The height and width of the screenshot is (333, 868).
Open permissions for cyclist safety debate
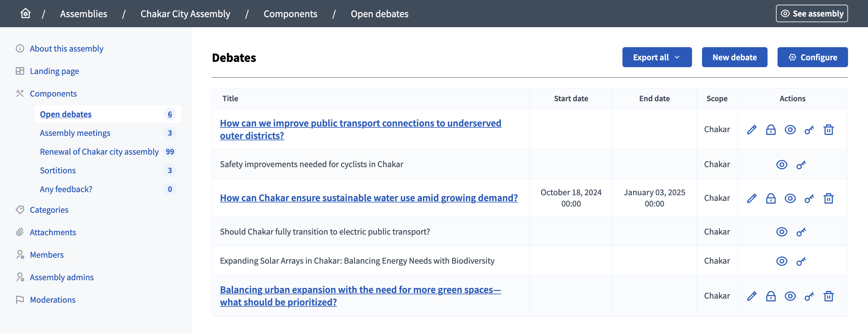pyautogui.click(x=801, y=165)
